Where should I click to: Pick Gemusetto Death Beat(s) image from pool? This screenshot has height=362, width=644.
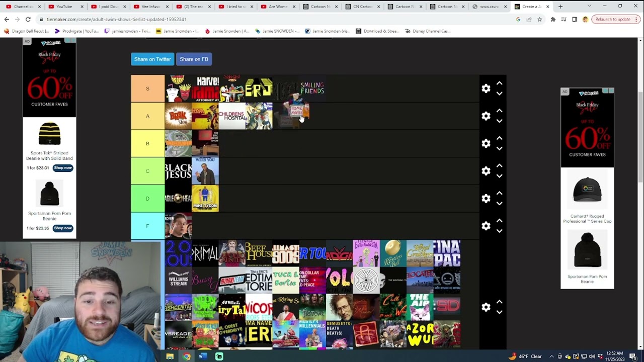[x=340, y=334]
